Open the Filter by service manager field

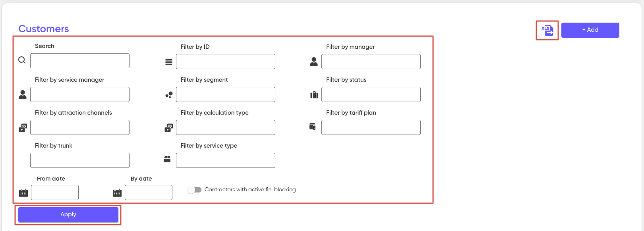tap(80, 94)
